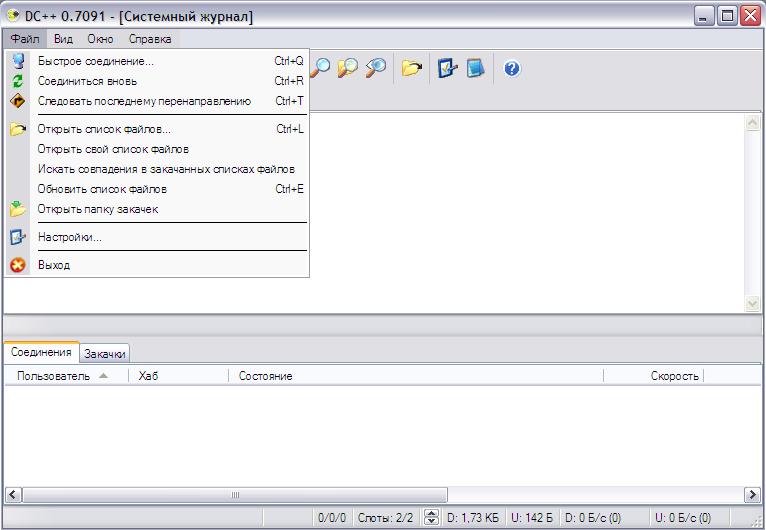Viewport: 766px width, 530px height.
Task: Open ADL Search from the toolbar
Action: [x=348, y=68]
